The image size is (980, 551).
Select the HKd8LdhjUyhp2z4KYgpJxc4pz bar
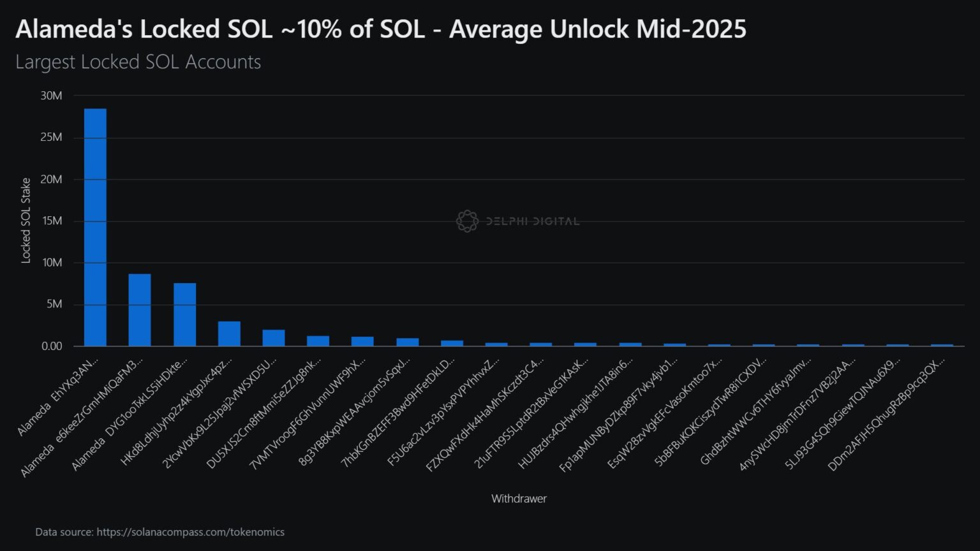[x=229, y=334]
